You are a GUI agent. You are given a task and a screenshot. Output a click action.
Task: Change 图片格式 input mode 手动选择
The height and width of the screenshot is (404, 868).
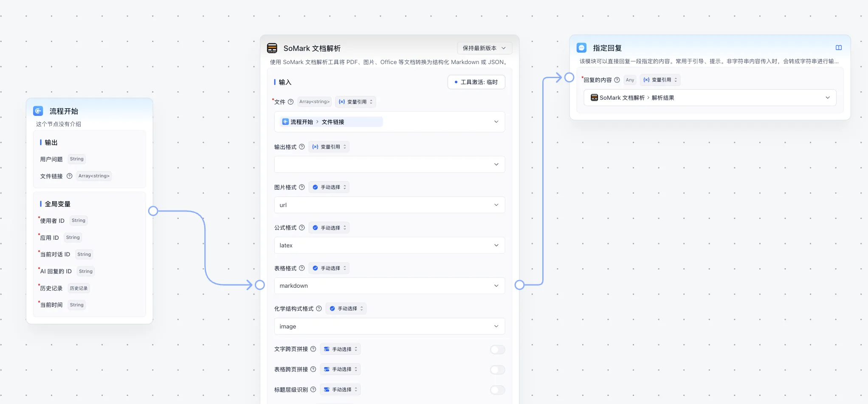pyautogui.click(x=329, y=187)
